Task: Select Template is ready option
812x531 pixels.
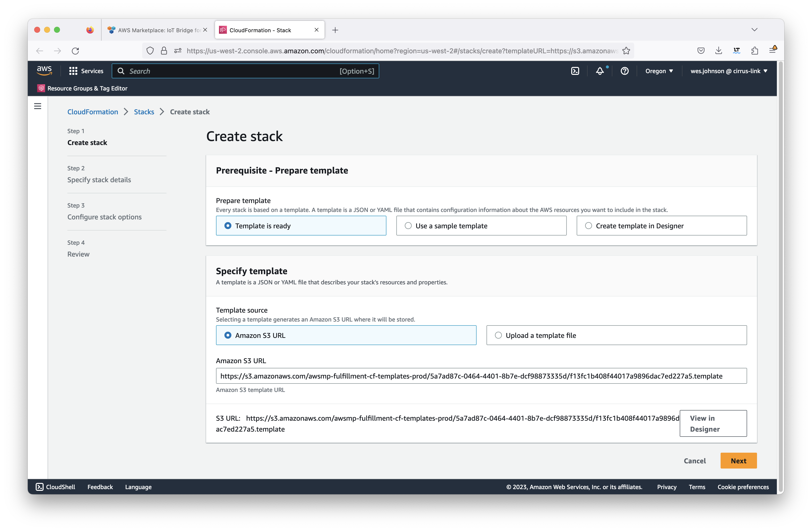Action: point(301,226)
